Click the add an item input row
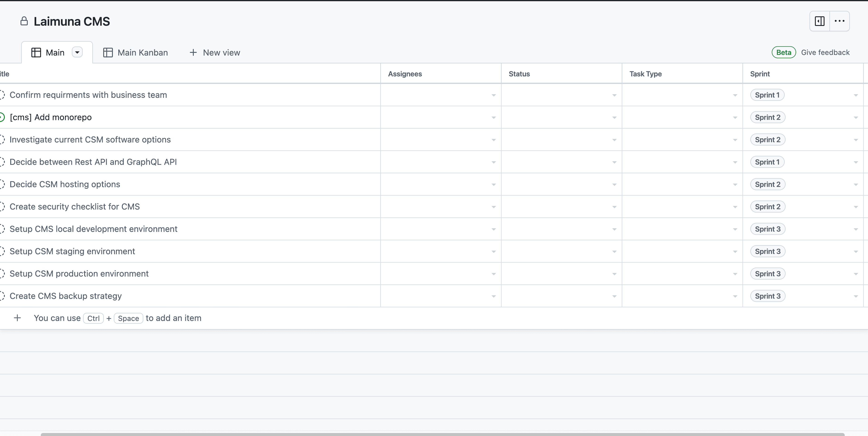868x436 pixels. point(434,318)
